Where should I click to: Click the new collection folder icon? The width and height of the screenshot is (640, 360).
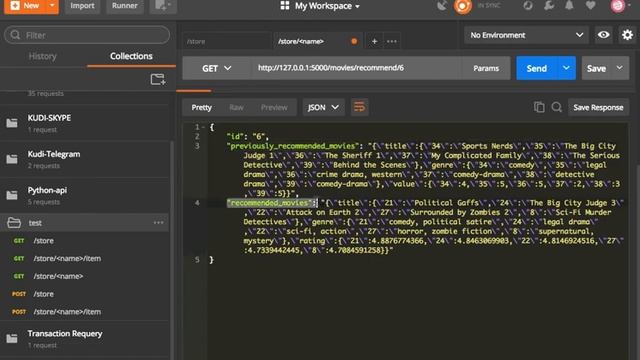click(x=158, y=79)
